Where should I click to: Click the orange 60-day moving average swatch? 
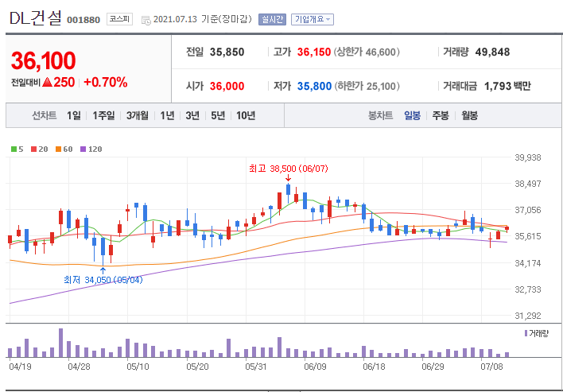(x=58, y=149)
